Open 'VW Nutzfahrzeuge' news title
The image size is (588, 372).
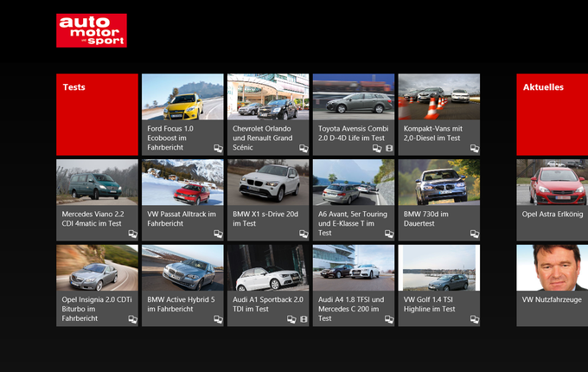click(x=552, y=299)
